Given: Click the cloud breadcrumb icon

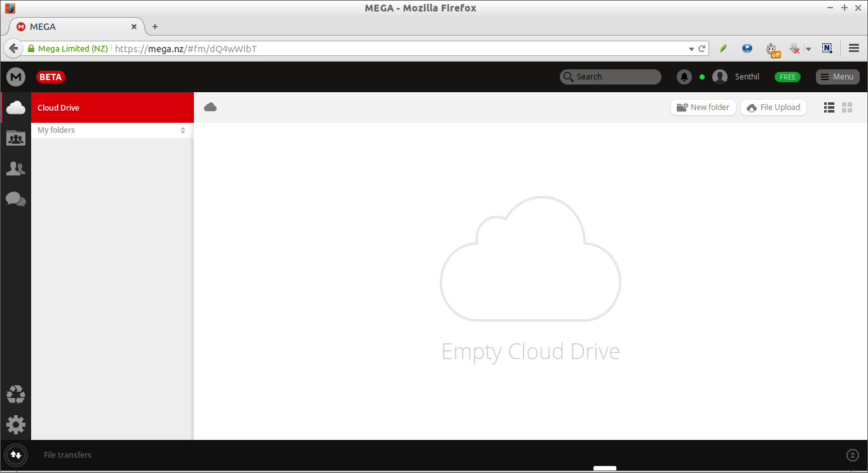Looking at the screenshot, I should [x=210, y=107].
